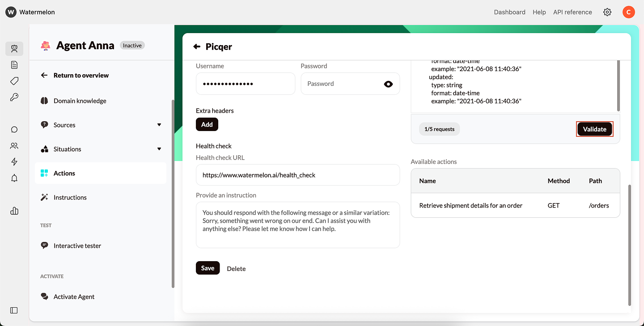Open the API reference from the top navigation
This screenshot has height=326, width=644.
click(572, 12)
